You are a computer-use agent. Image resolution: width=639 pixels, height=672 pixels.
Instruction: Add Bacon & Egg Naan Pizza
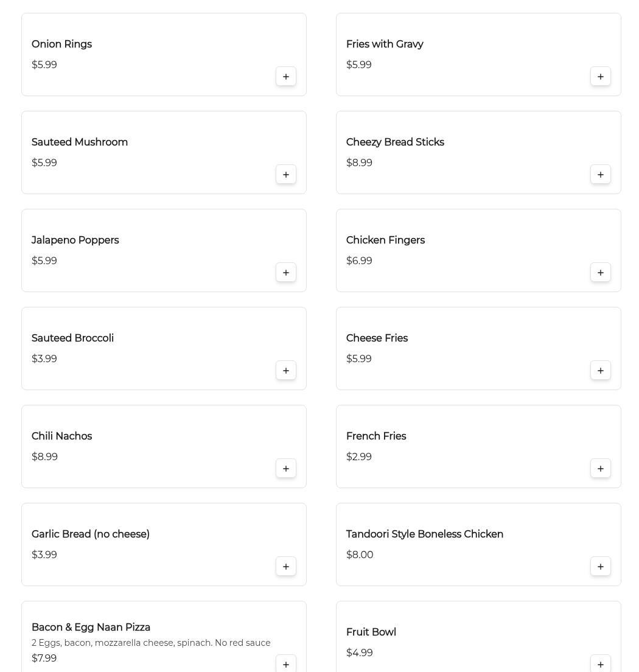click(x=286, y=664)
